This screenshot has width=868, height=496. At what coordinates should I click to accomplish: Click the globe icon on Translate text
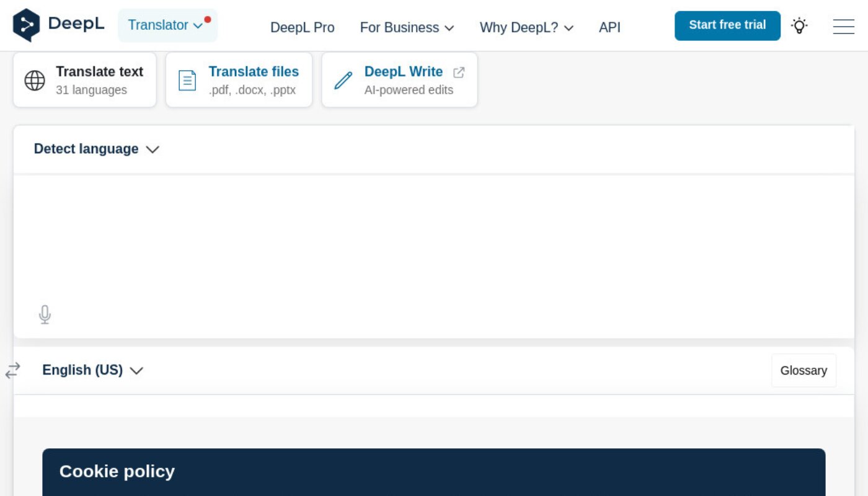(x=35, y=81)
